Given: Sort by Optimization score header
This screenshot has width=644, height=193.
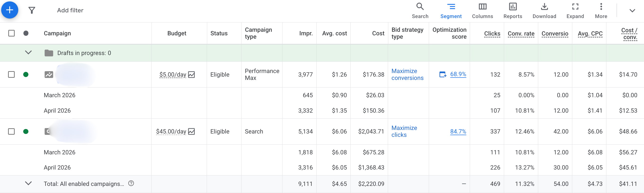Looking at the screenshot, I should click(449, 33).
